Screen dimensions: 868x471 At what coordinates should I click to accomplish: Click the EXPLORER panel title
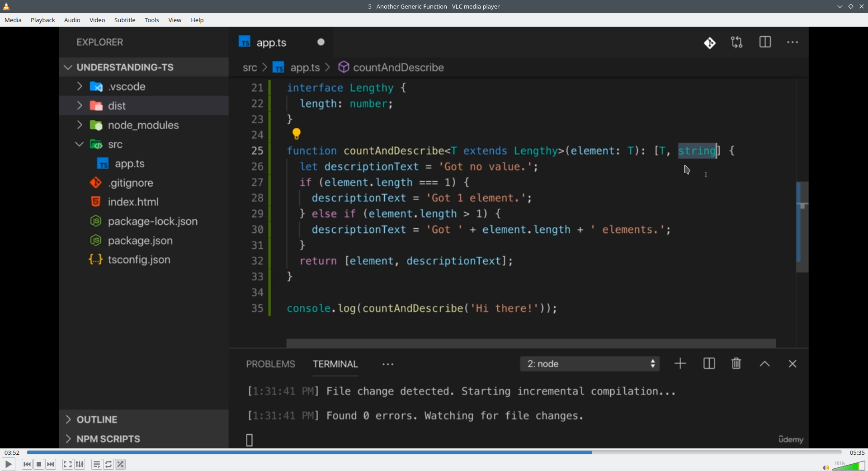(100, 42)
